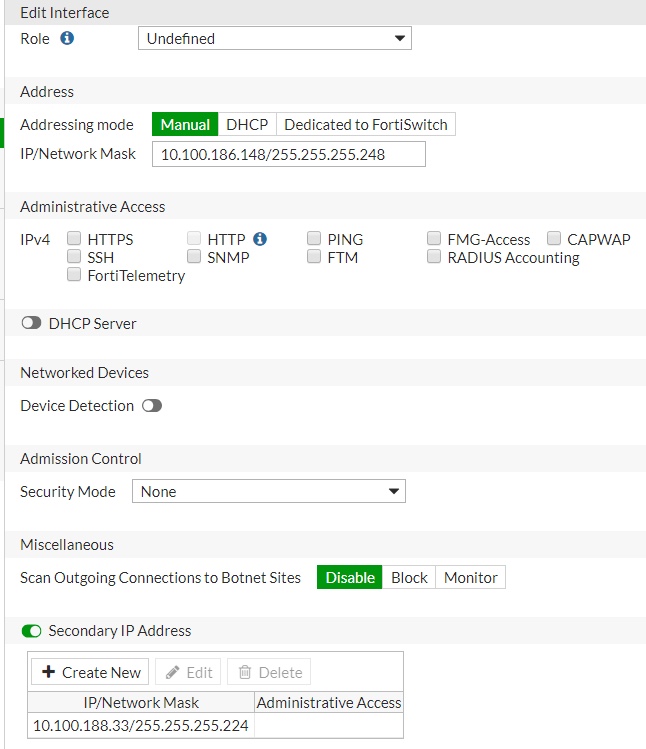Click the info icon next to Role
The height and width of the screenshot is (749, 646).
click(x=67, y=38)
